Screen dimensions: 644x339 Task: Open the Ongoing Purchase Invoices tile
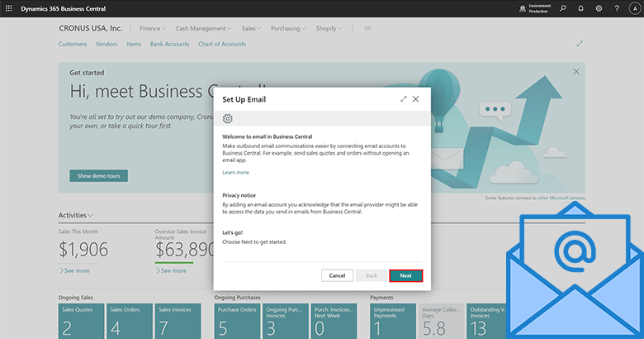[286, 322]
